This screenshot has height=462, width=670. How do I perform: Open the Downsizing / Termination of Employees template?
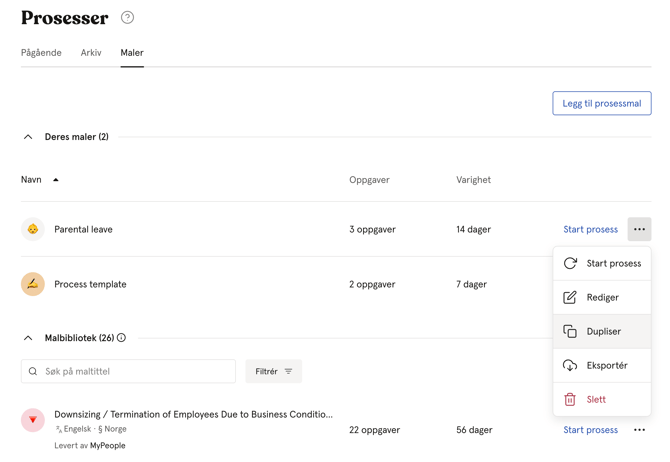pos(194,414)
